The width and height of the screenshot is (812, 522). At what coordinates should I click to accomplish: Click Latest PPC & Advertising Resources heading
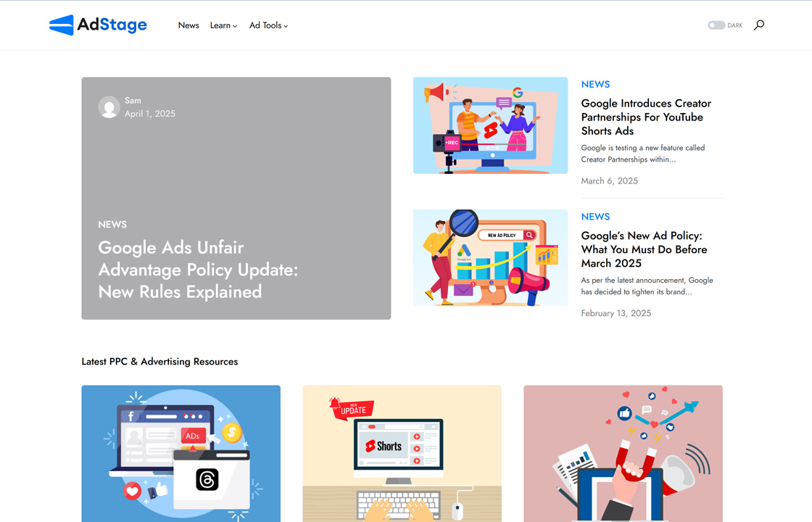159,362
